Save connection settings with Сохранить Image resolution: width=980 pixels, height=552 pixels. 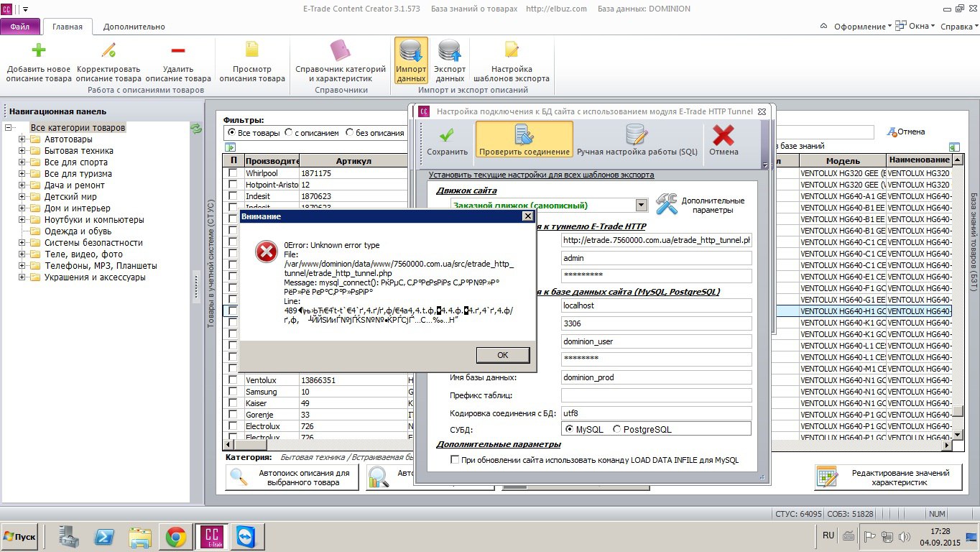pyautogui.click(x=447, y=140)
